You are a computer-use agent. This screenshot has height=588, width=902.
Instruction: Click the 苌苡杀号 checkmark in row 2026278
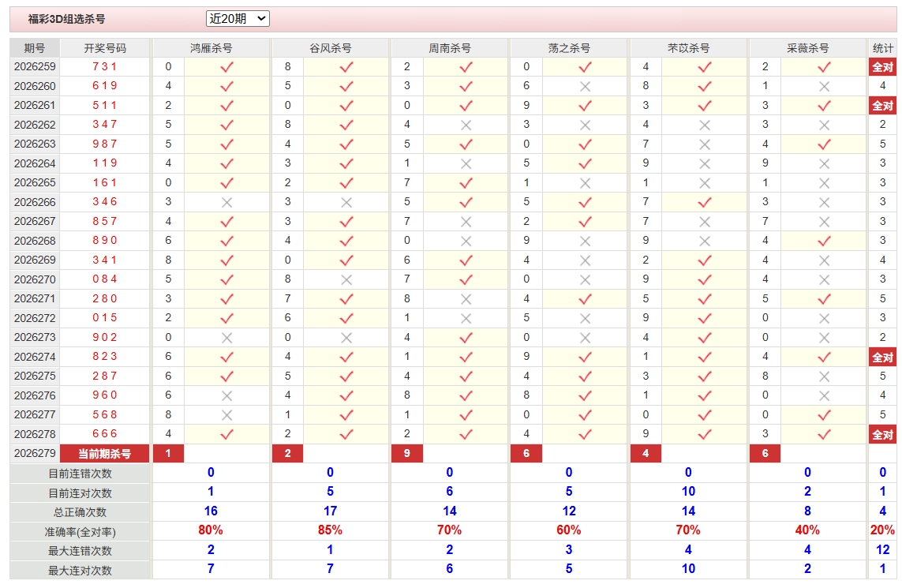[x=705, y=434]
